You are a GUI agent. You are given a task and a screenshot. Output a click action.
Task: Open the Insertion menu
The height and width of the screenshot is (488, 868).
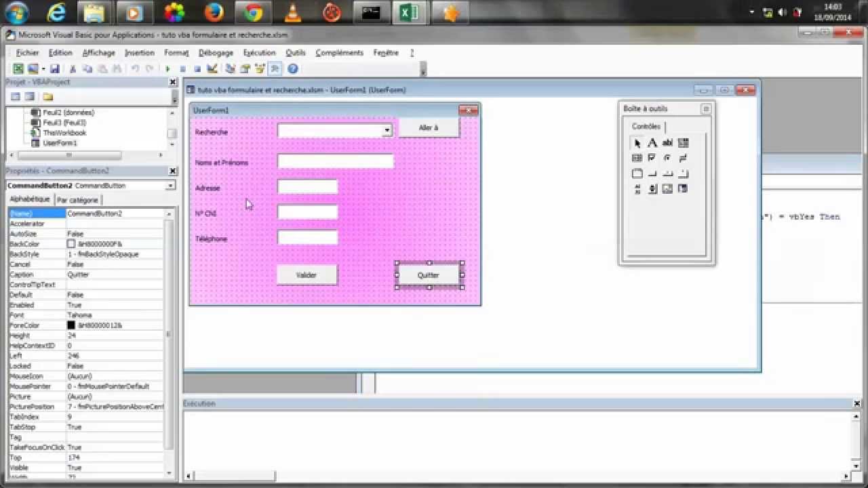pyautogui.click(x=140, y=53)
